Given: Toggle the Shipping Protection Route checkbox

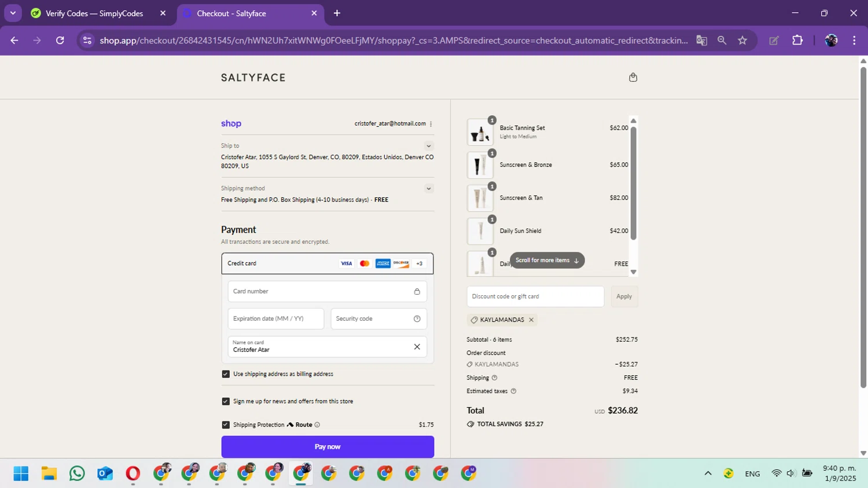Looking at the screenshot, I should [x=226, y=425].
